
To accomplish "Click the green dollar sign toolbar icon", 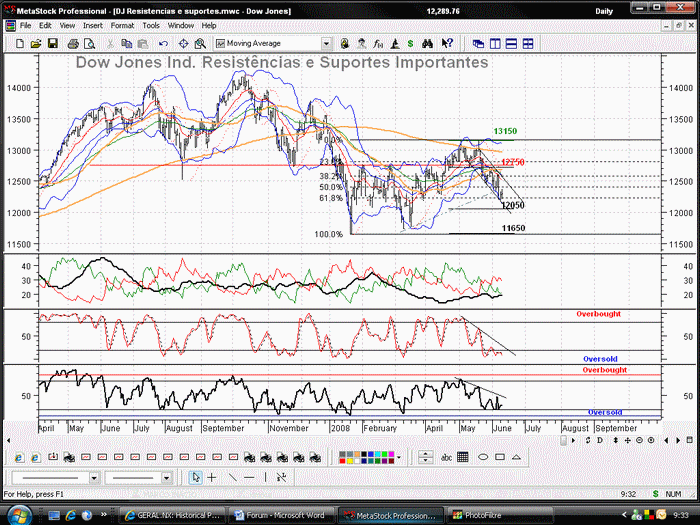I will 410,44.
